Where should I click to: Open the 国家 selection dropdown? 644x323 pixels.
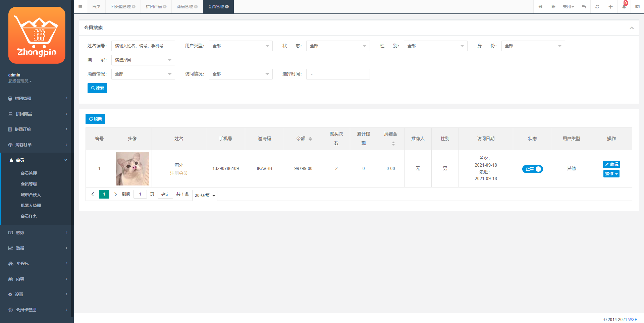click(143, 60)
